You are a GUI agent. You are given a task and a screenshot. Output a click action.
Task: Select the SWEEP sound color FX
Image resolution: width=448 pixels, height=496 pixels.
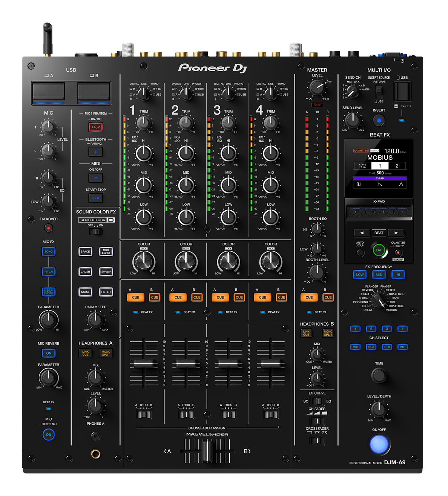(x=106, y=271)
